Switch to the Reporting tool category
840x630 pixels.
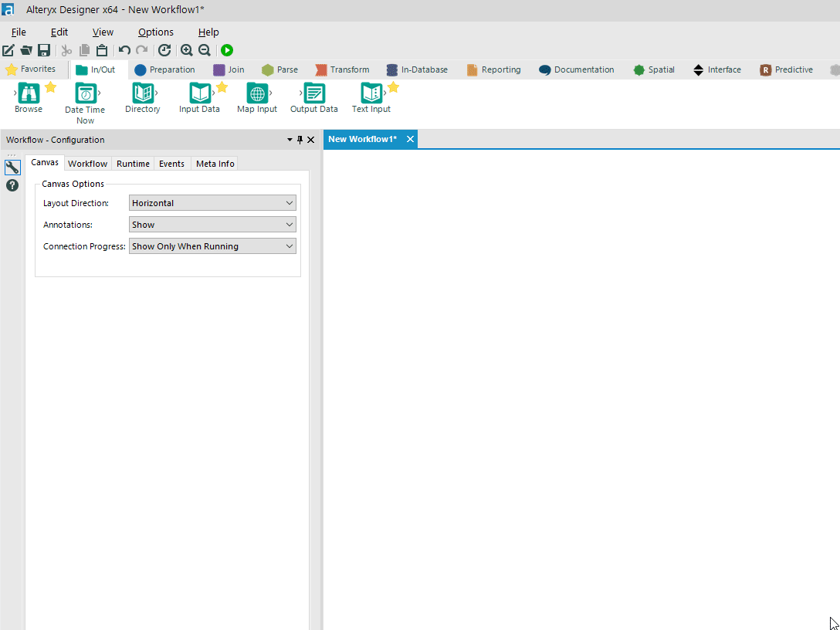click(494, 69)
